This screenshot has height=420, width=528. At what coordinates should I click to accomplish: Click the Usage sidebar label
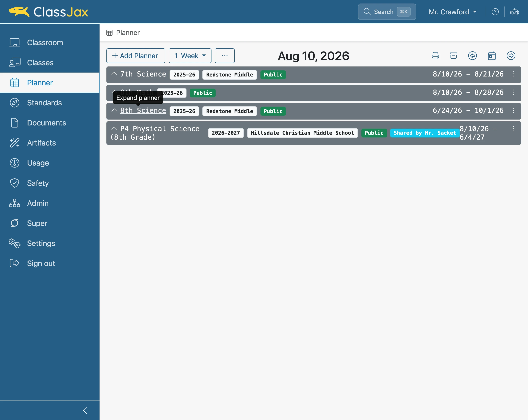(x=38, y=163)
